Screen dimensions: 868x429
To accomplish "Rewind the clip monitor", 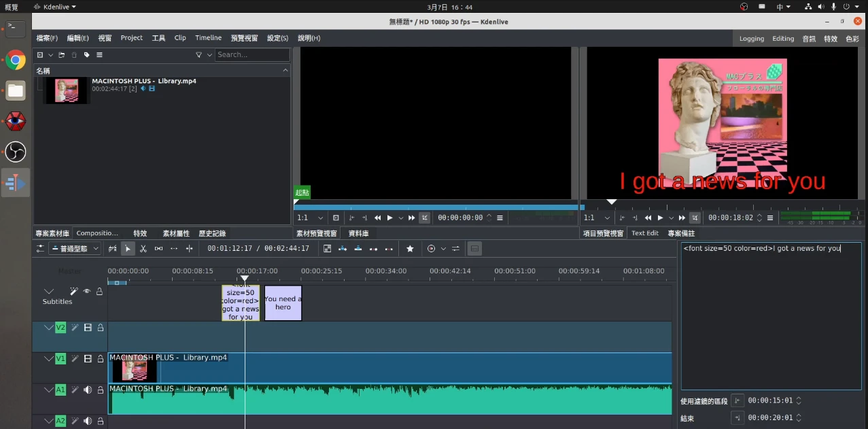I will pos(378,218).
